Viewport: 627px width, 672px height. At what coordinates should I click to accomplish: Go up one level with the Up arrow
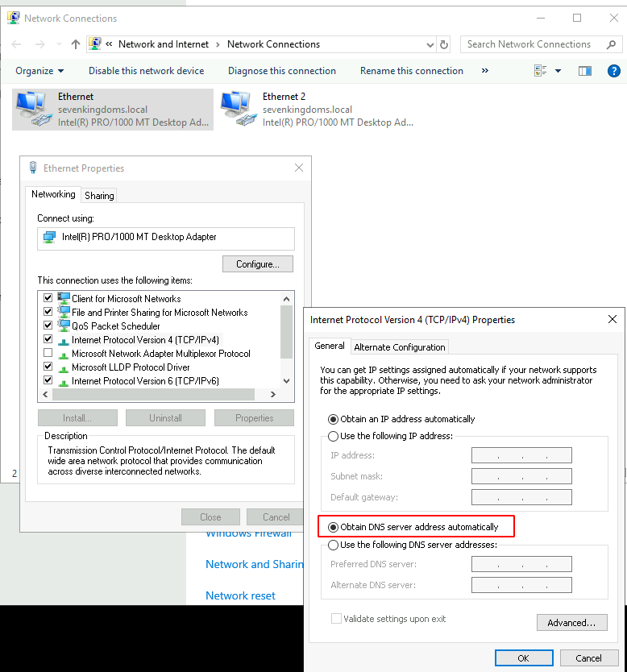(76, 44)
